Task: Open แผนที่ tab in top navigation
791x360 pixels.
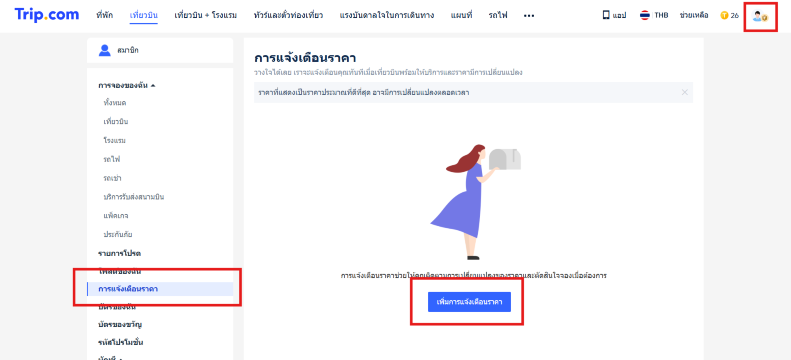Action: 462,15
